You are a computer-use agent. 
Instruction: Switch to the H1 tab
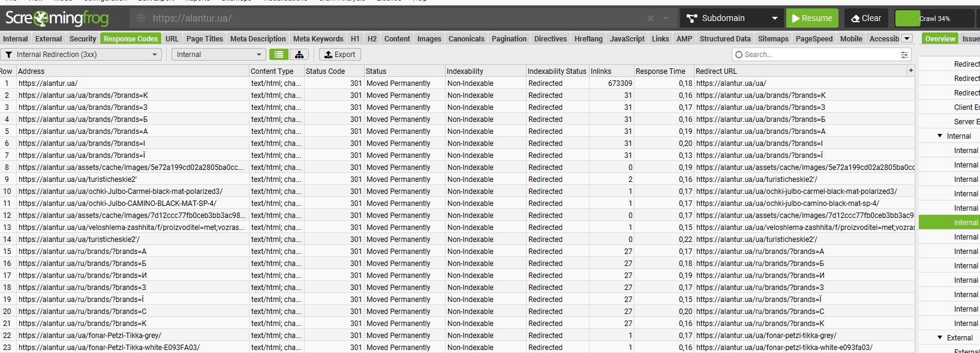(x=355, y=39)
